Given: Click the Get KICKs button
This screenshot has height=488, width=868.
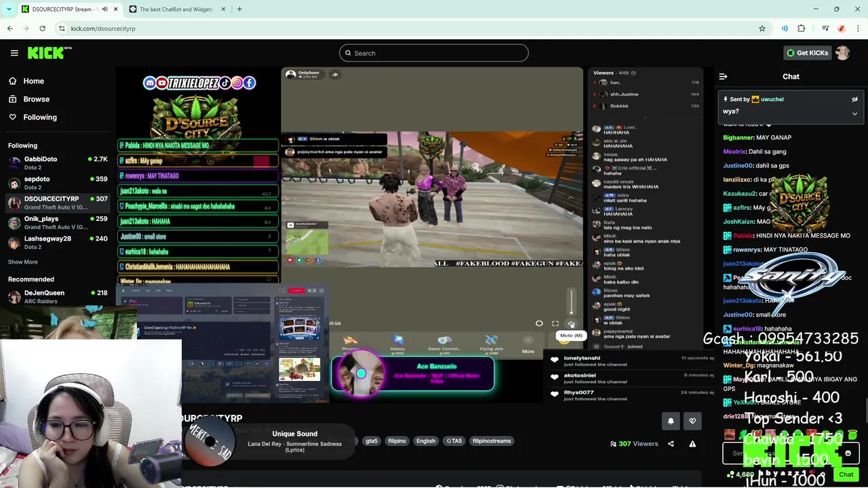Looking at the screenshot, I should click(x=807, y=53).
